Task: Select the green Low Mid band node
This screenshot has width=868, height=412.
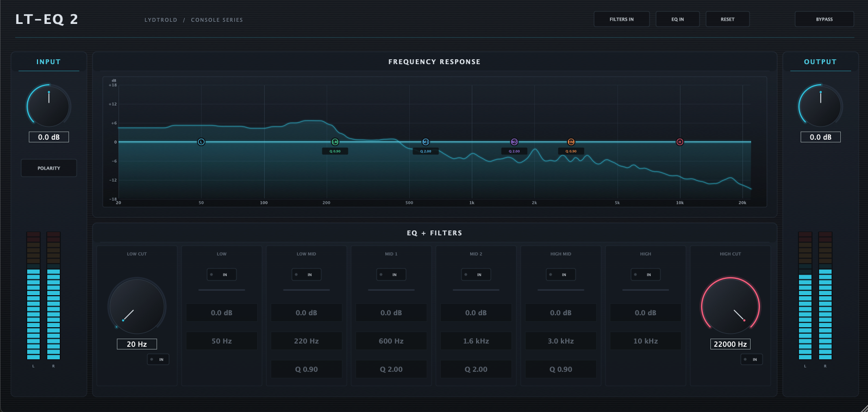Action: [x=335, y=142]
